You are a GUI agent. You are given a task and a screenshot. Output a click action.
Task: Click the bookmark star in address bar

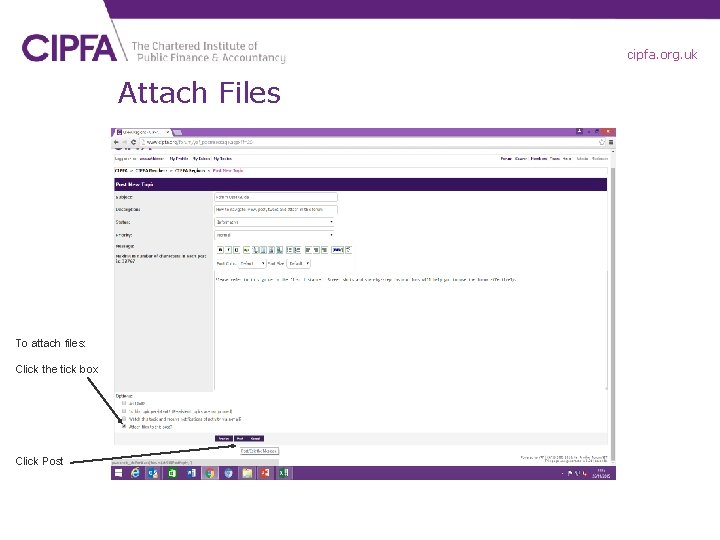click(x=602, y=142)
